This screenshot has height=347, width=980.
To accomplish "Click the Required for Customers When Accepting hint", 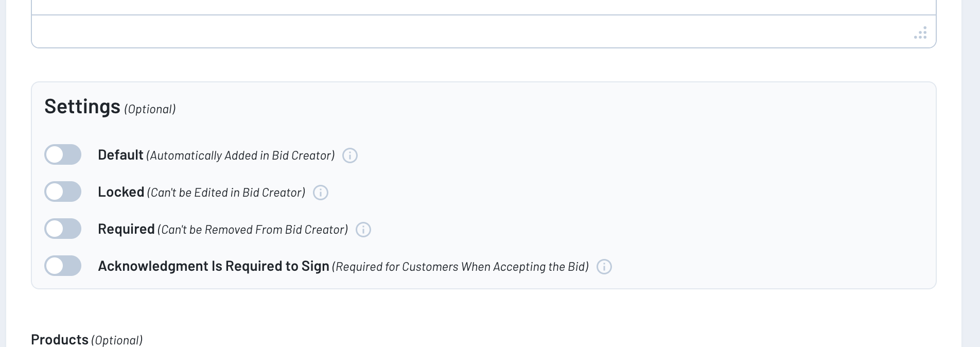I will tap(461, 267).
